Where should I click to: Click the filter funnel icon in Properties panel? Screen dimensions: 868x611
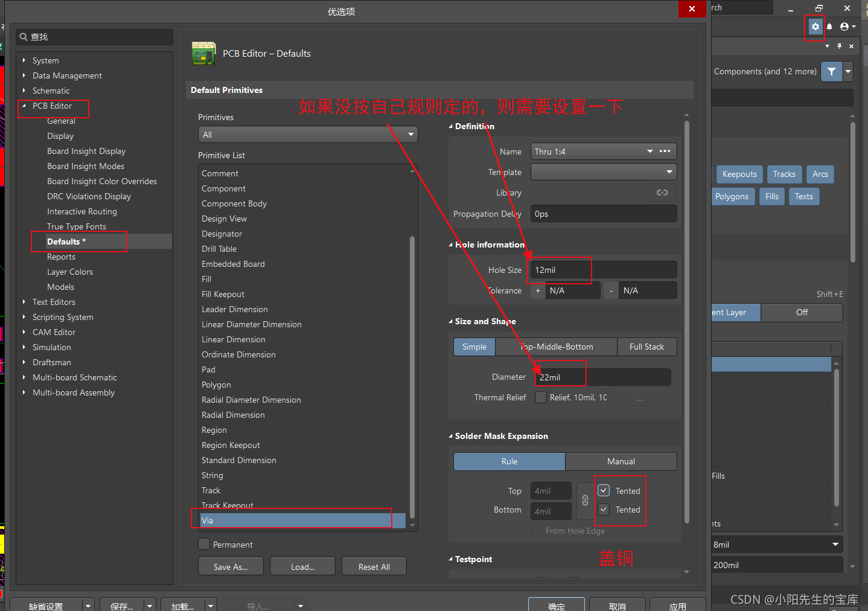click(x=832, y=71)
